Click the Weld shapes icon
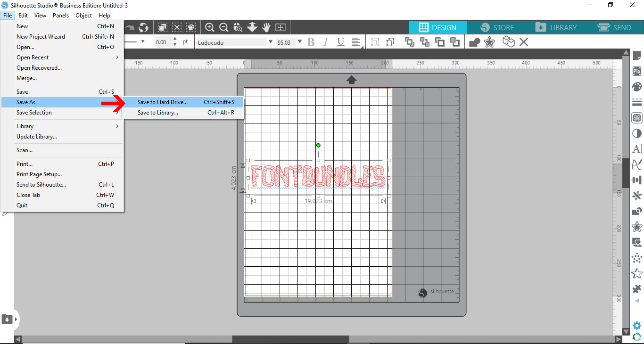This screenshot has width=644, height=344. [475, 42]
